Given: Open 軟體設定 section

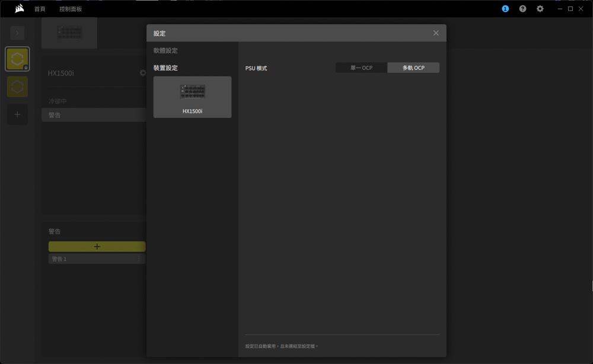Looking at the screenshot, I should (x=165, y=50).
